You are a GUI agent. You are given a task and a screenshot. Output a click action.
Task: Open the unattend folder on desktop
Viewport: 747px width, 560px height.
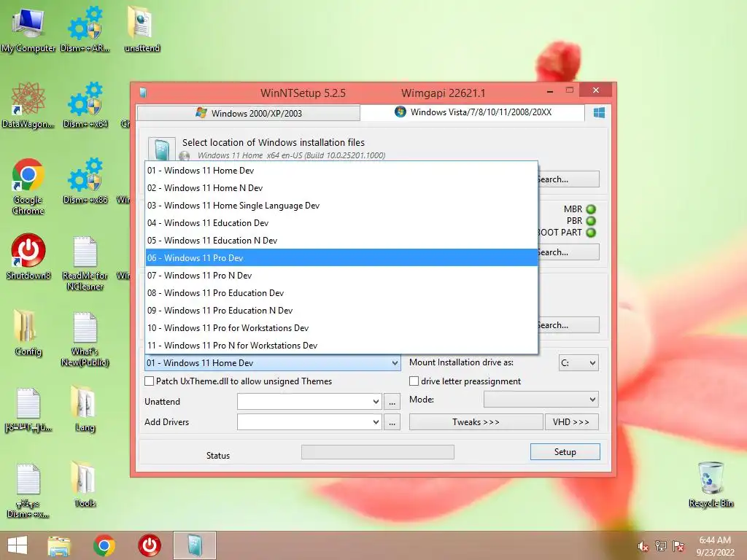tap(142, 29)
